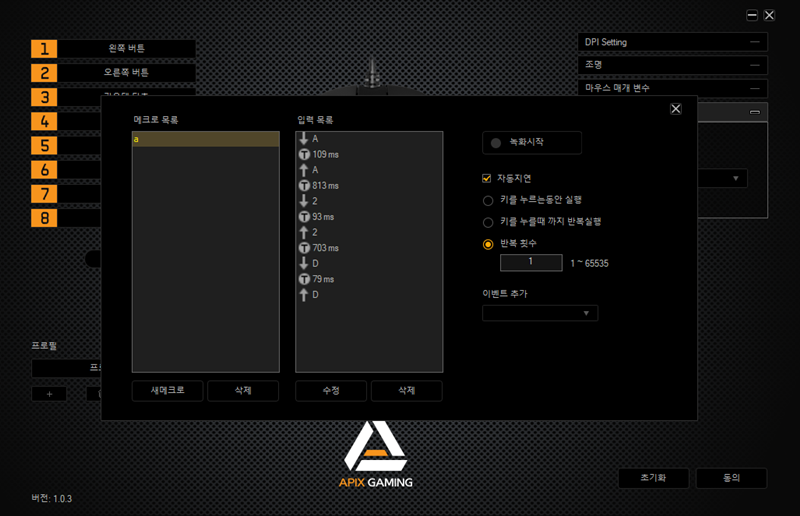Click the key-down arrow icon for 2
The image size is (800, 516).
(x=304, y=201)
